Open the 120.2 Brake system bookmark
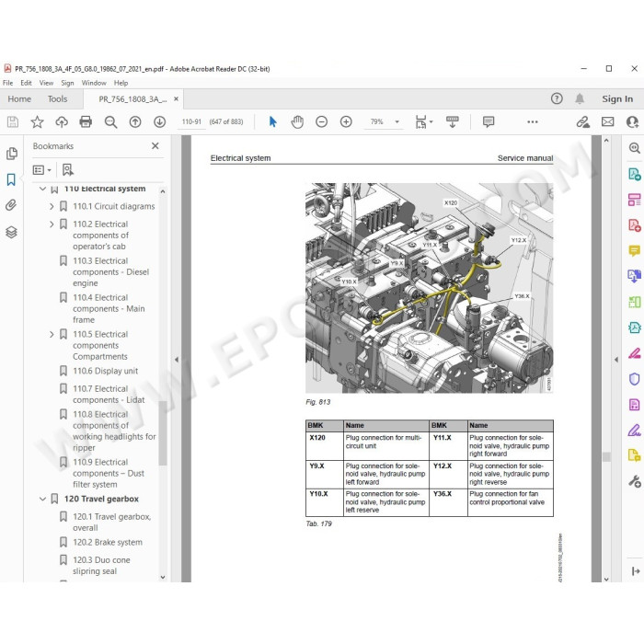Viewport: 644px width, 644px height. [x=108, y=542]
